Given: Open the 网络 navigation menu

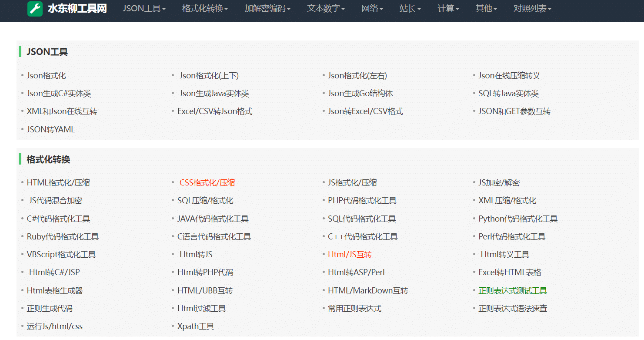Looking at the screenshot, I should tap(372, 9).
